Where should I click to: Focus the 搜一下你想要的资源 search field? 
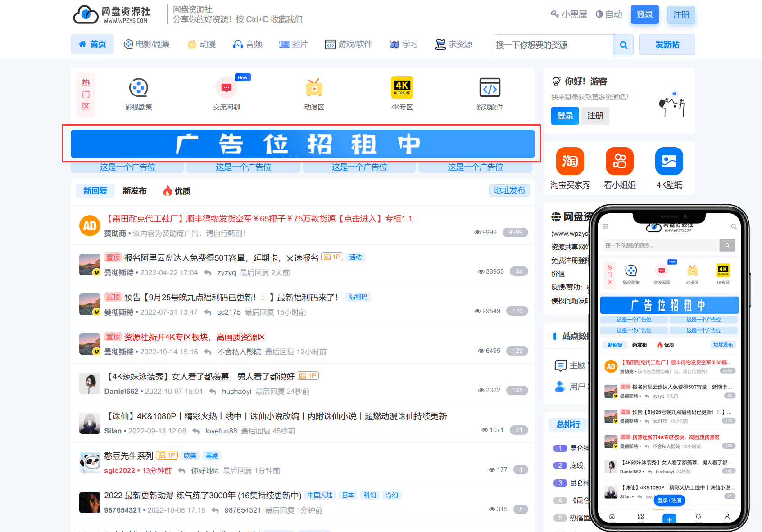point(553,45)
